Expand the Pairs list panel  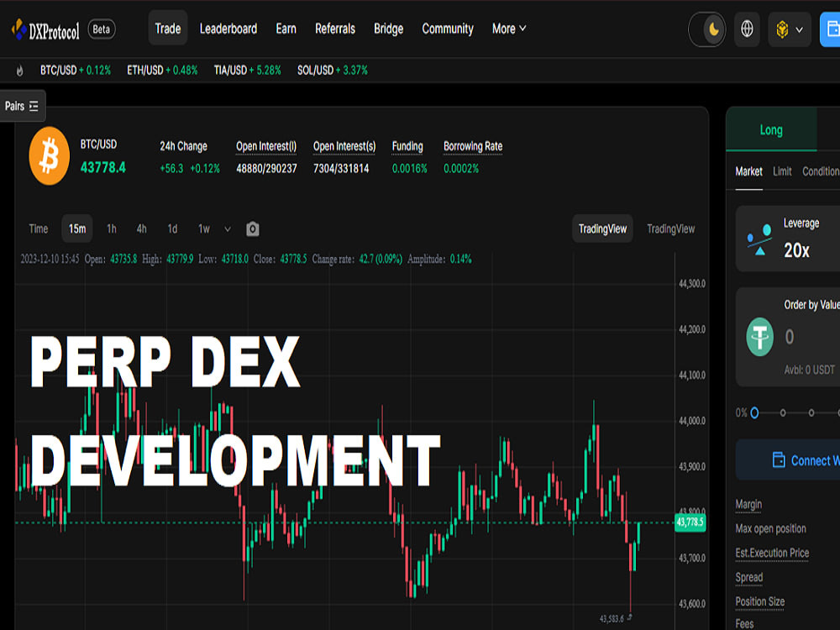(x=22, y=106)
